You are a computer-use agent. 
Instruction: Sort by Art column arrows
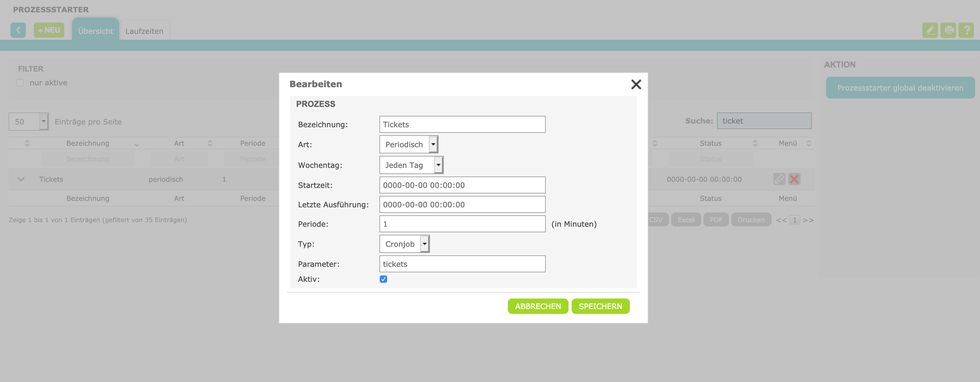210,143
